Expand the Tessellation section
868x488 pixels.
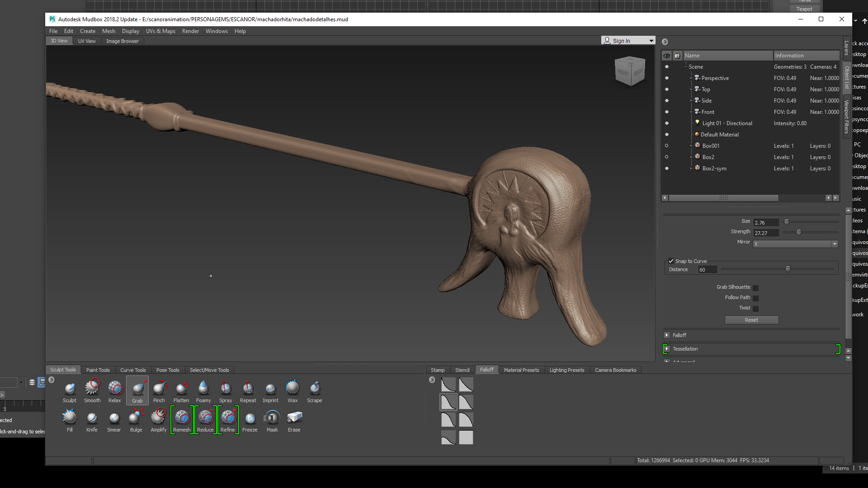(667, 349)
